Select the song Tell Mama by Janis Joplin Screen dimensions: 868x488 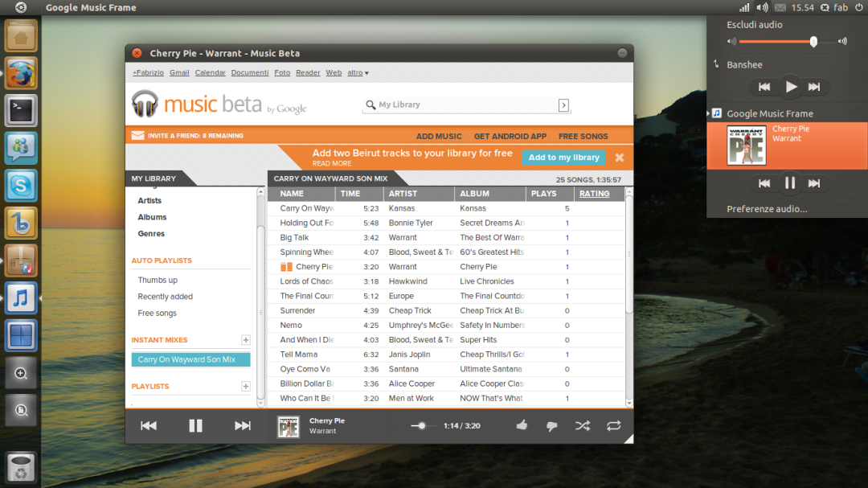click(x=446, y=355)
